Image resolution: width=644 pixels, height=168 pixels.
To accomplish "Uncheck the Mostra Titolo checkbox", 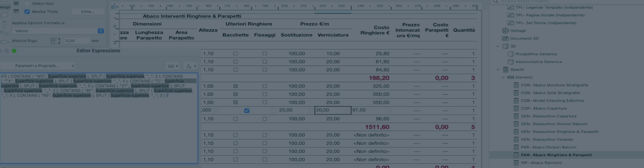I will tap(27, 12).
